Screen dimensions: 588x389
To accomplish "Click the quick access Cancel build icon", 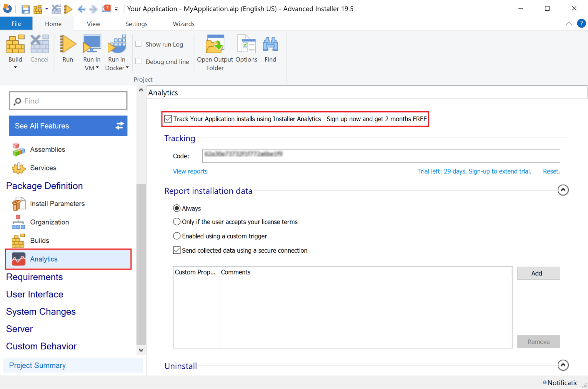I will click(x=56, y=9).
